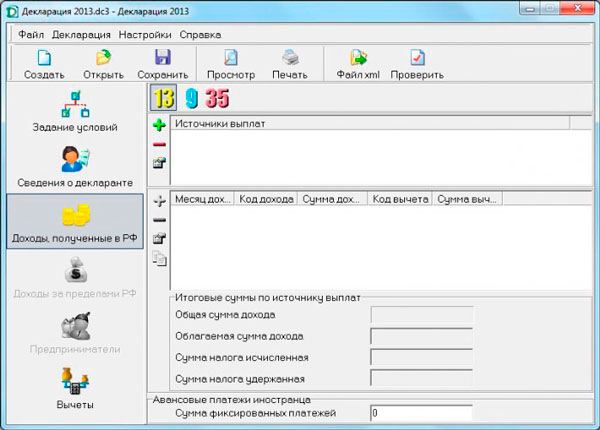Image resolution: width=600 pixels, height=430 pixels.
Task: Sort by Месяц дох... column header
Action: (x=202, y=199)
